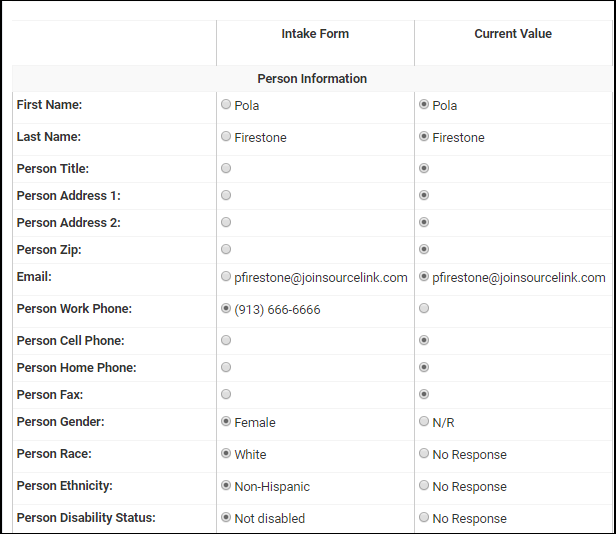616x534 pixels.
Task: Select Intake Form radio for First Name Pola
Action: click(x=226, y=104)
